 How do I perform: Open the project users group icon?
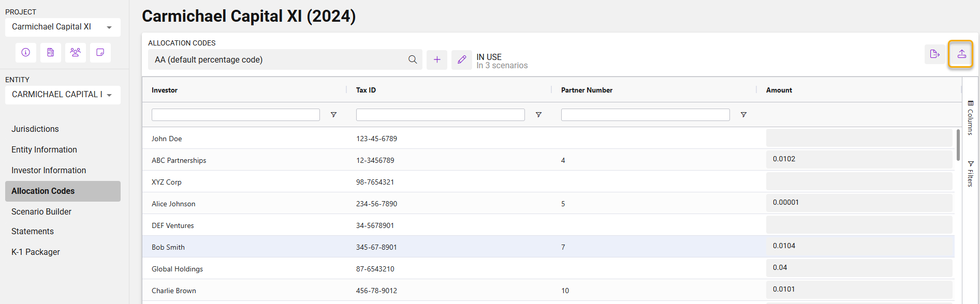click(76, 52)
